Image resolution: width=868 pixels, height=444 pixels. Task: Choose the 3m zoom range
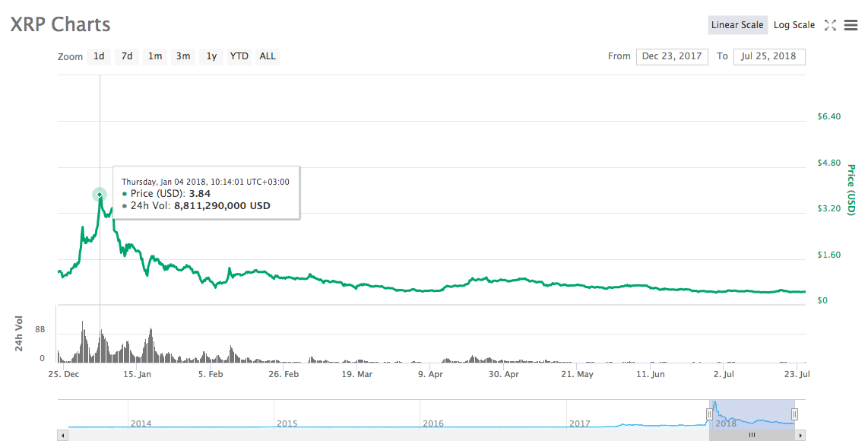[182, 56]
